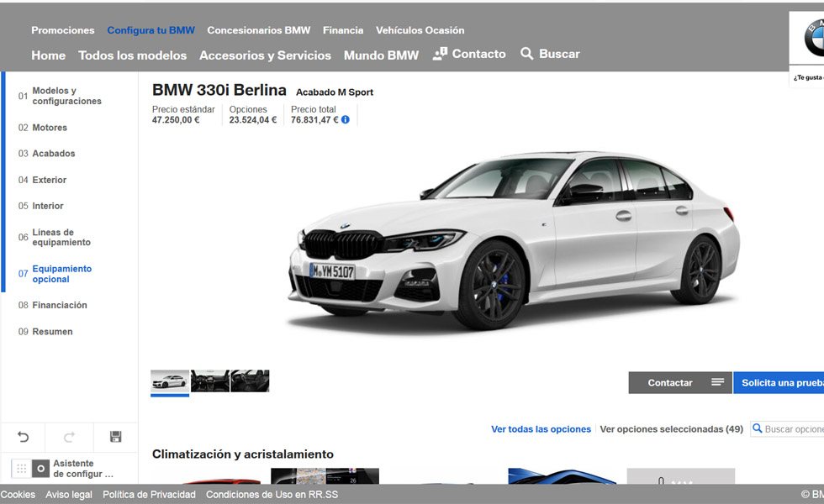Click Ver todas las opciones link
Screen dimensions: 824x504
click(x=541, y=429)
